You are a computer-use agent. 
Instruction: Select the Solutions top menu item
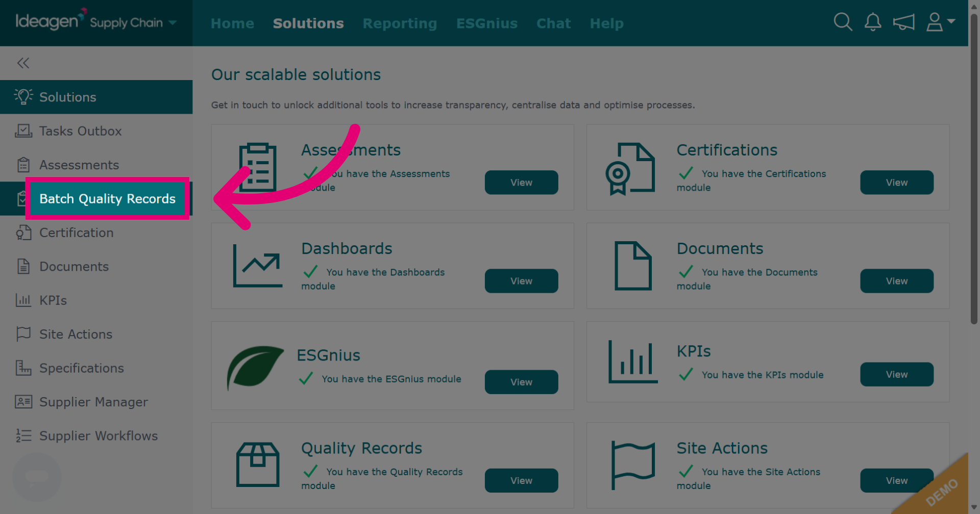pos(308,23)
